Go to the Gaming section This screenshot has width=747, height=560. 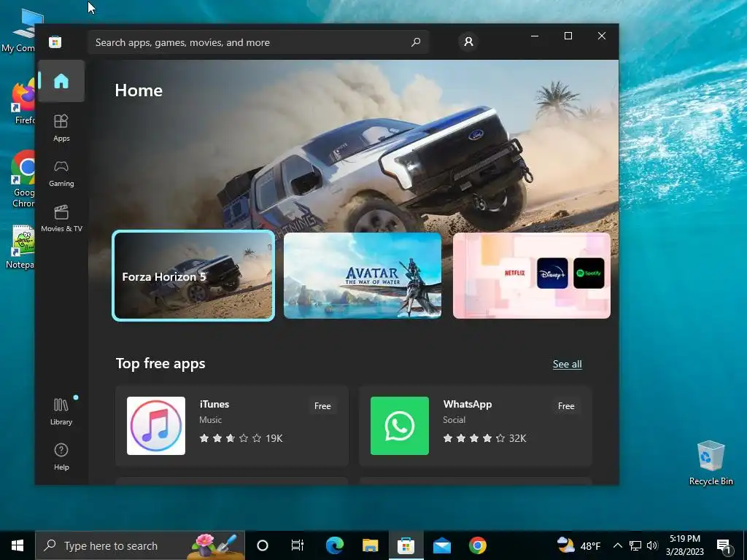coord(61,174)
